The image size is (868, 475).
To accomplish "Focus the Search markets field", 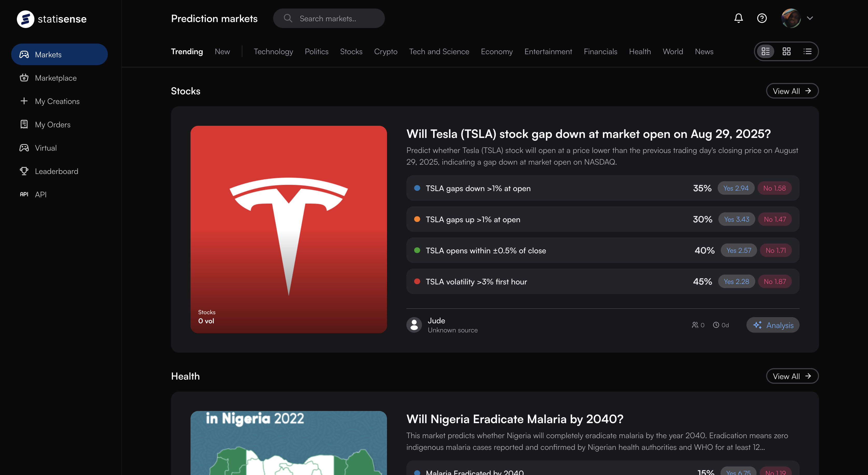I will tap(329, 18).
